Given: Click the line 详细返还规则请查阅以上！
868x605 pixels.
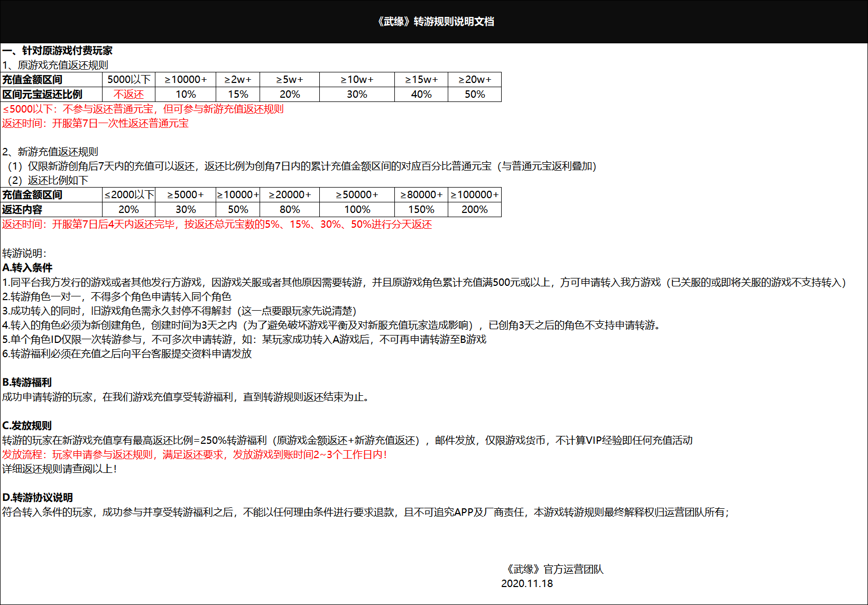Looking at the screenshot, I should [x=60, y=469].
